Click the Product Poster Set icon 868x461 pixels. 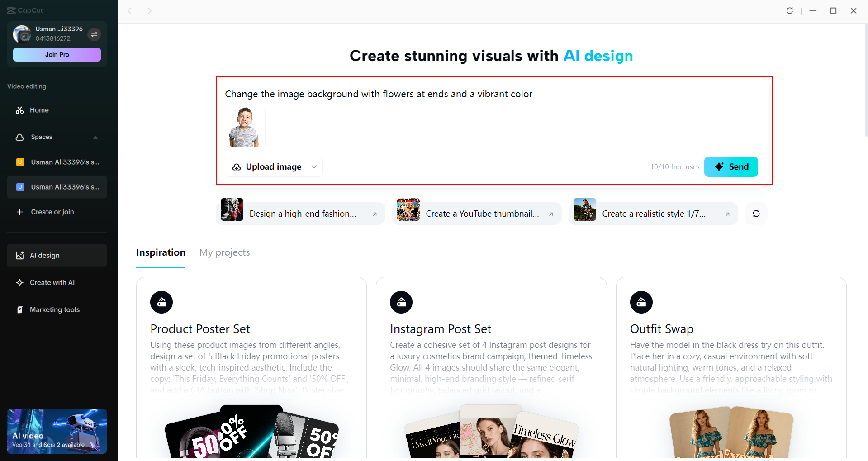pyautogui.click(x=161, y=302)
